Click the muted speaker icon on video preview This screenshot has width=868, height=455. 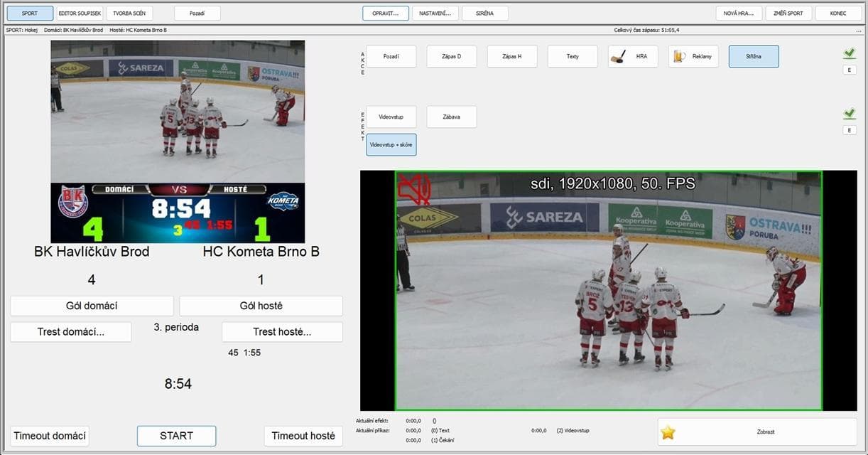414,189
